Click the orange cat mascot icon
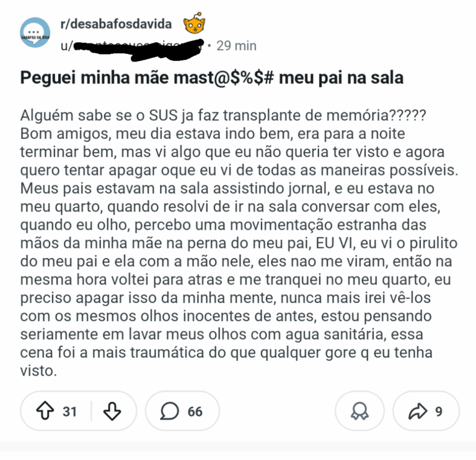Screen dimensions: 476x460 point(194,24)
